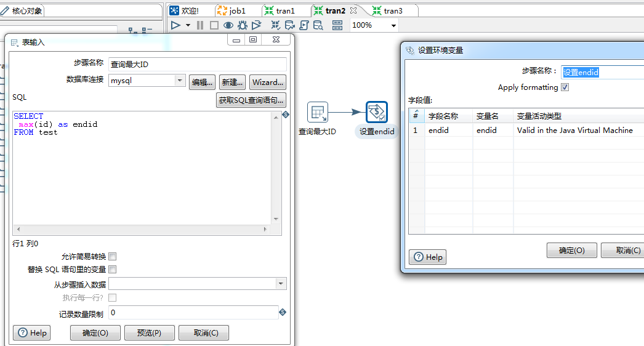
Task: Minimize the 表输入 dialog
Action: 236,40
